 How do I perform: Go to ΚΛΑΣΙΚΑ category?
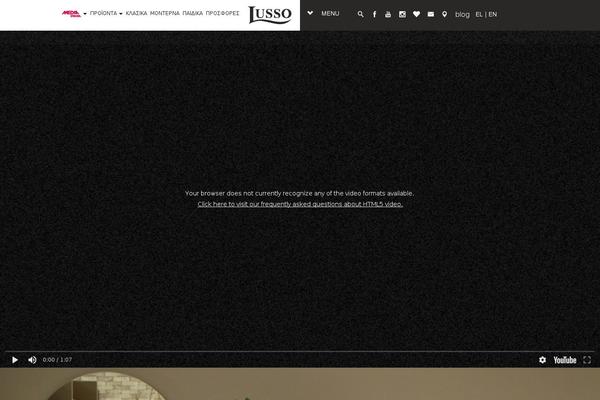[136, 13]
